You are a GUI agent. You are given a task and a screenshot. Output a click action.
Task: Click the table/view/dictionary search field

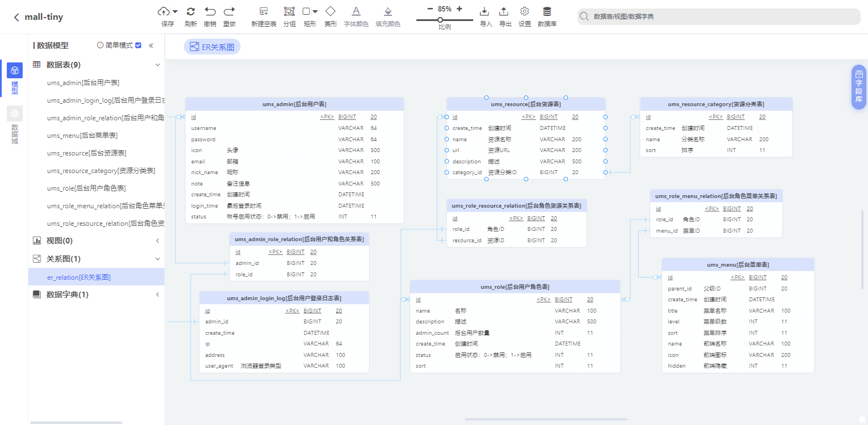(720, 17)
